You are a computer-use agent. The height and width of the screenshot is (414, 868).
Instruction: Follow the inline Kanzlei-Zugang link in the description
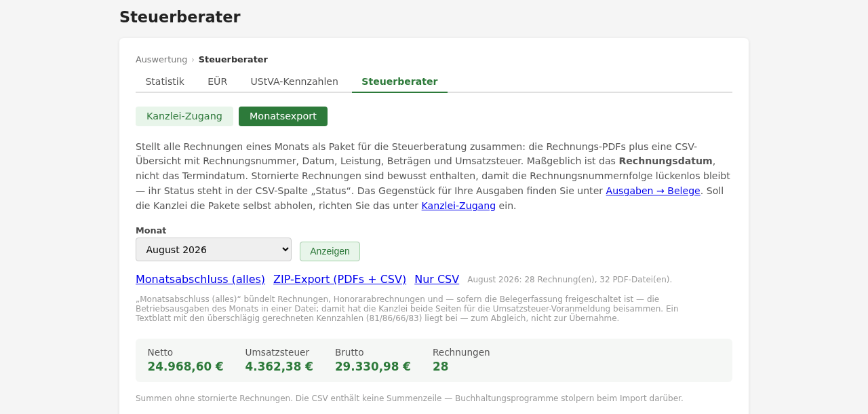[x=458, y=206]
